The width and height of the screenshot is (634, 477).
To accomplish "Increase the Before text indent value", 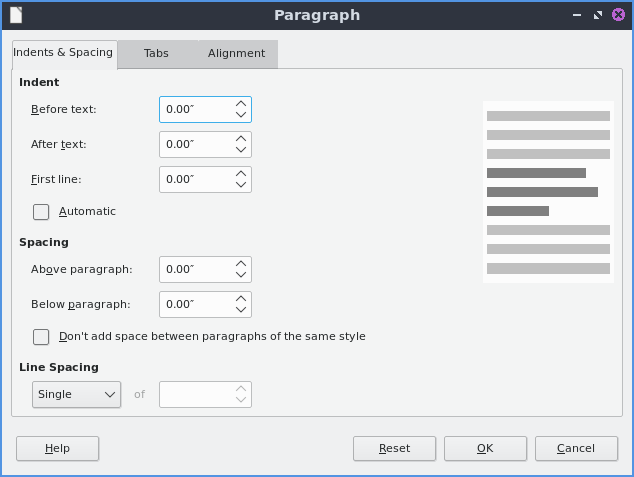I will tap(240, 103).
